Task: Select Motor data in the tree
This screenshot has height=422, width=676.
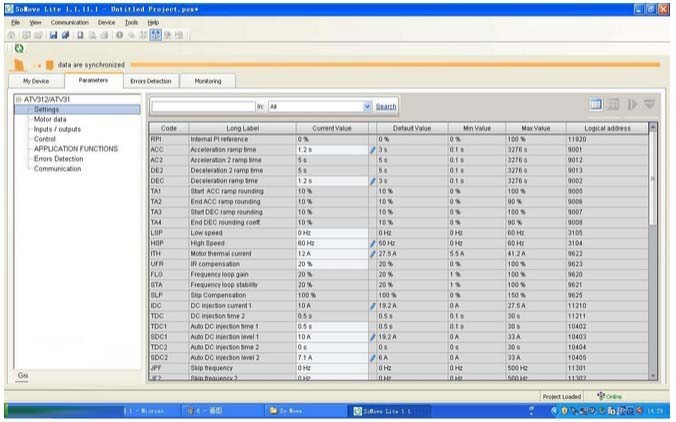Action: click(x=50, y=119)
